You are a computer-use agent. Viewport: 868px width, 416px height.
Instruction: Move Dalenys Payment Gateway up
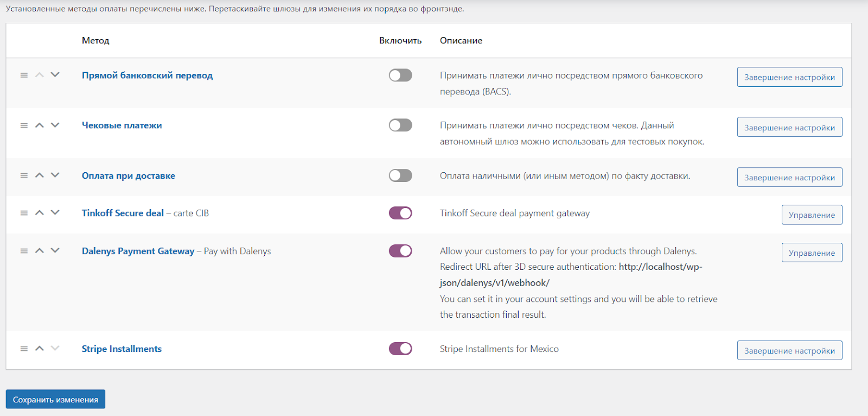[x=39, y=251]
